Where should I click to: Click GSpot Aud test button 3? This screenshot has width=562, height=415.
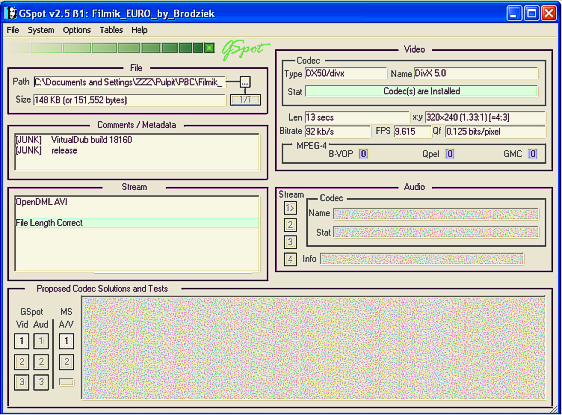[x=41, y=382]
